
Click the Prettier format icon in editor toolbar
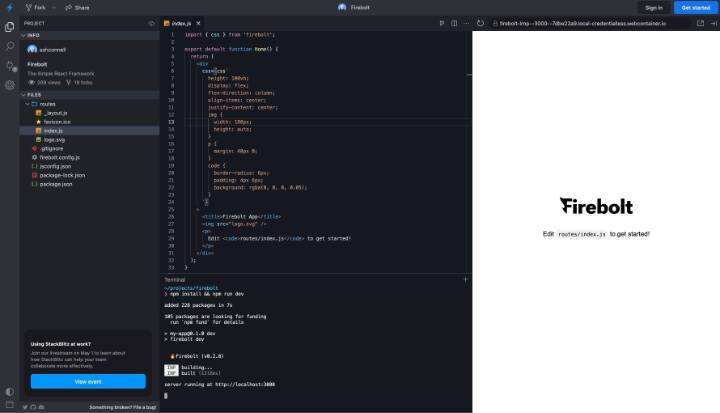[x=442, y=23]
